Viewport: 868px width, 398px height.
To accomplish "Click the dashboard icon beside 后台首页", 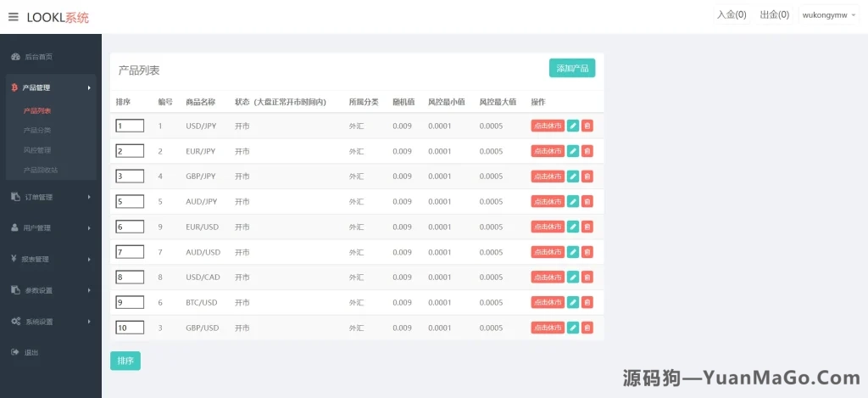I will pos(15,57).
